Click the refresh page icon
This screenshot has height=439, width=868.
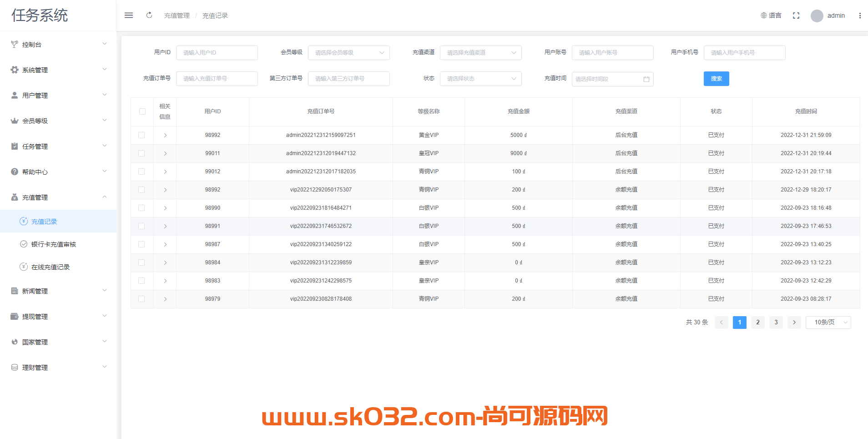(149, 15)
